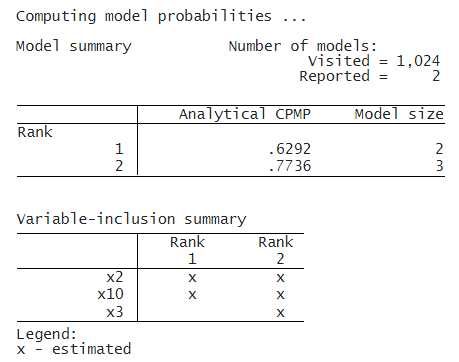459x362 pixels.
Task: Click the CPMP value .7736
Action: coord(290,166)
